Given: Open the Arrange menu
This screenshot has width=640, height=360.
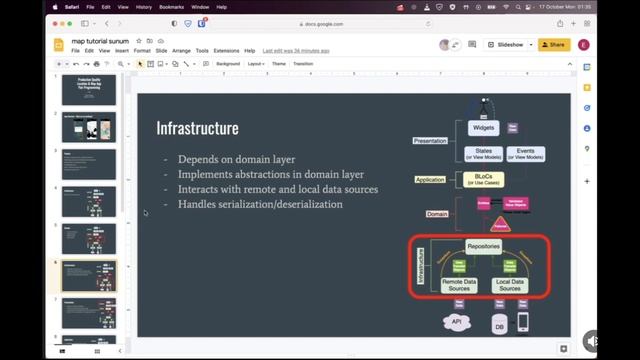Looking at the screenshot, I should [x=181, y=51].
